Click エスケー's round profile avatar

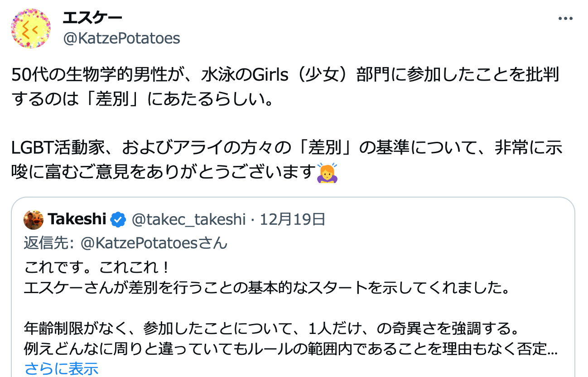[30, 29]
